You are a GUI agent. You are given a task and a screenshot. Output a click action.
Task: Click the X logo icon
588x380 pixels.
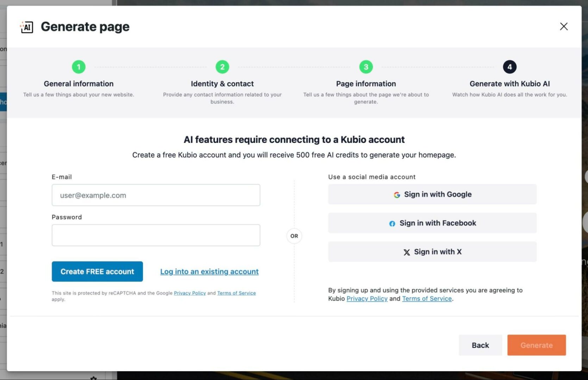click(x=407, y=252)
